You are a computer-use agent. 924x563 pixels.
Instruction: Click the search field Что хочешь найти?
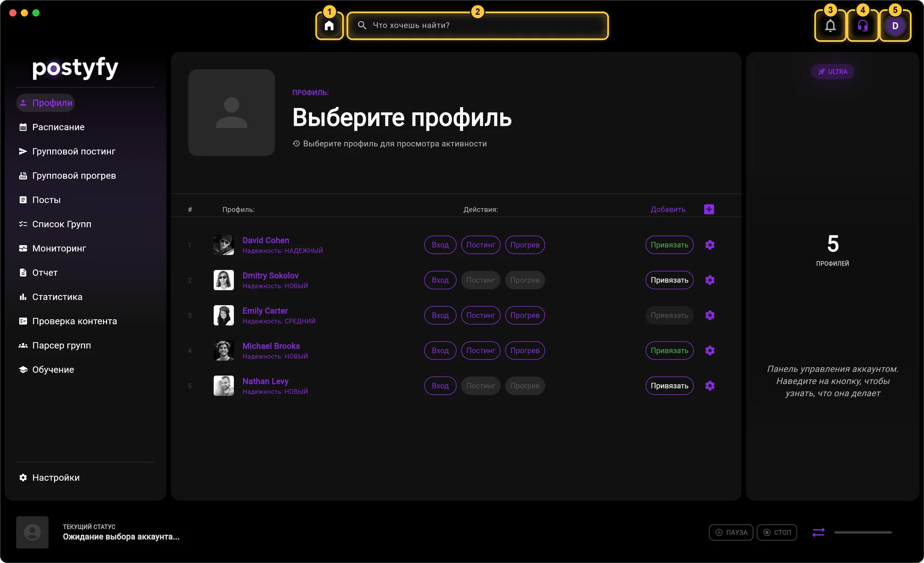click(477, 25)
